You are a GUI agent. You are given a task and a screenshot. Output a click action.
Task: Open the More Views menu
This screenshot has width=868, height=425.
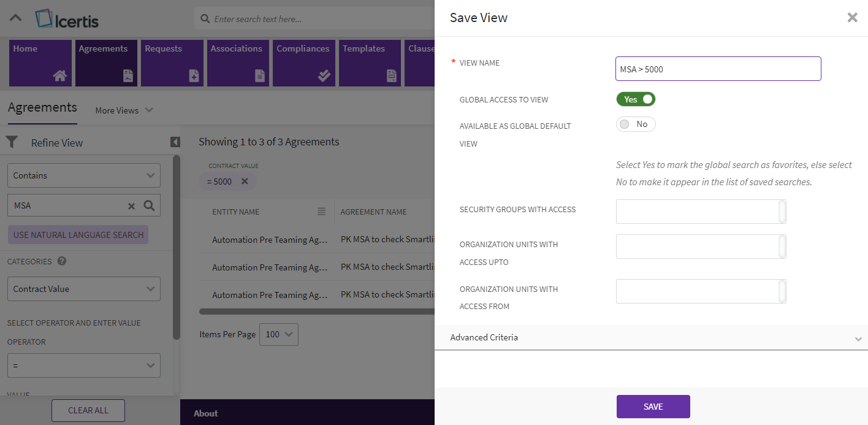[x=124, y=110]
